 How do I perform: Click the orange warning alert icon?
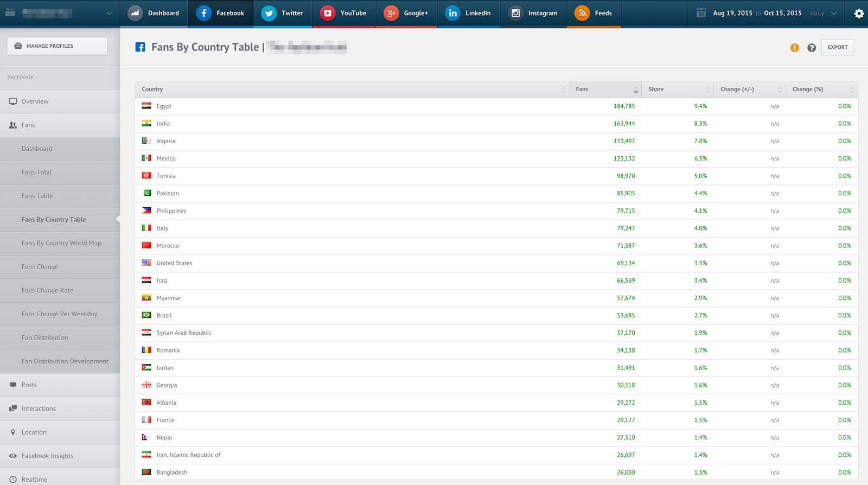click(x=794, y=48)
